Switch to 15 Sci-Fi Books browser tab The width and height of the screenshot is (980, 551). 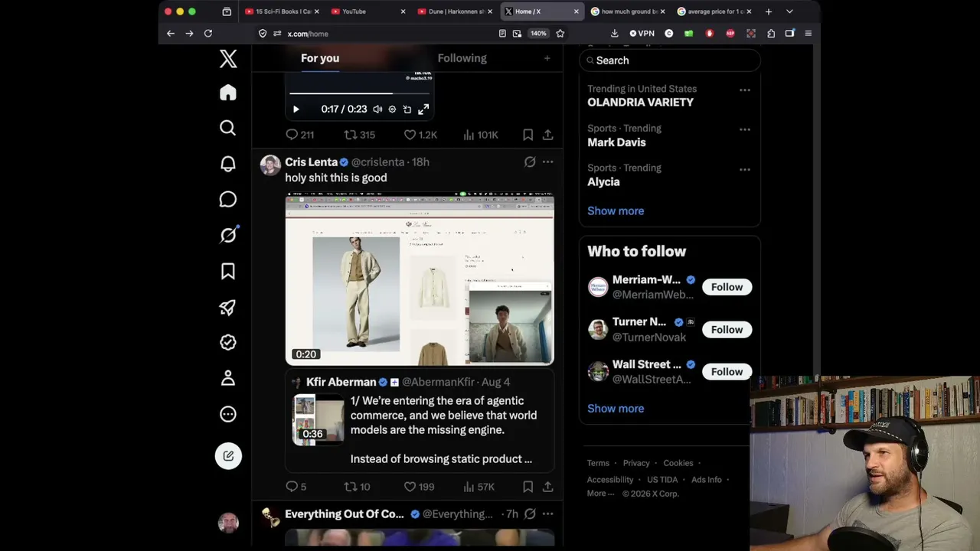click(x=283, y=11)
